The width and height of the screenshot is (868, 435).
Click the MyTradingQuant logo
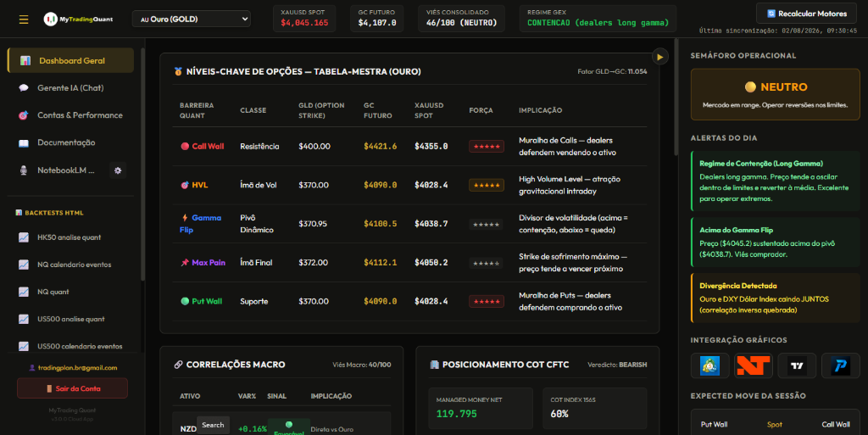pyautogui.click(x=78, y=20)
